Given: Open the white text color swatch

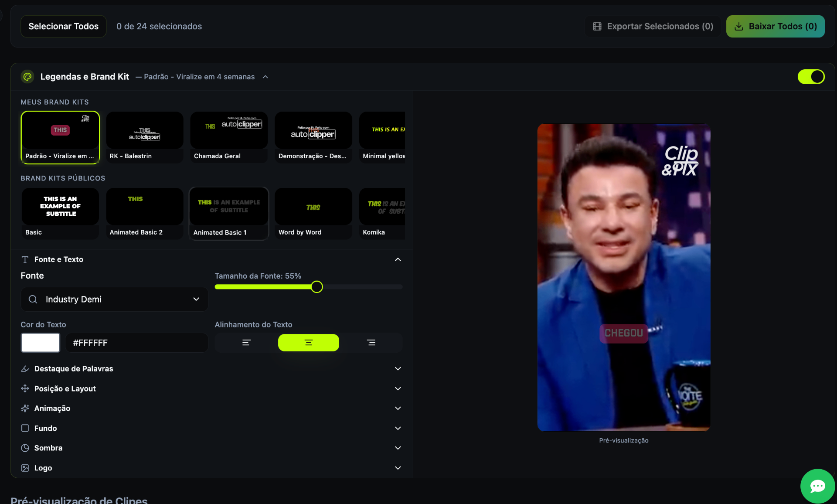Looking at the screenshot, I should tap(41, 343).
